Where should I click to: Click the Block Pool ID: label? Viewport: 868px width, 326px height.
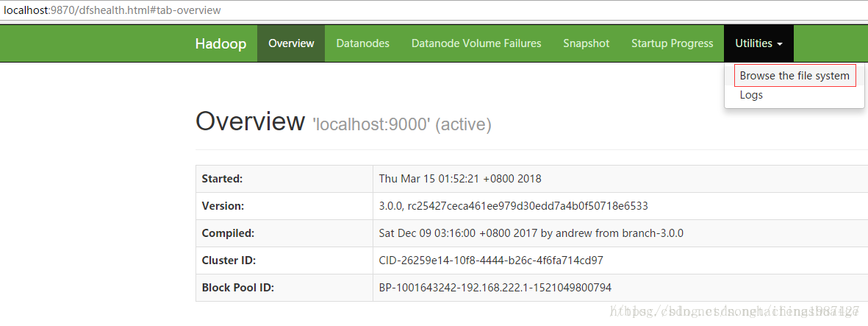tap(238, 287)
